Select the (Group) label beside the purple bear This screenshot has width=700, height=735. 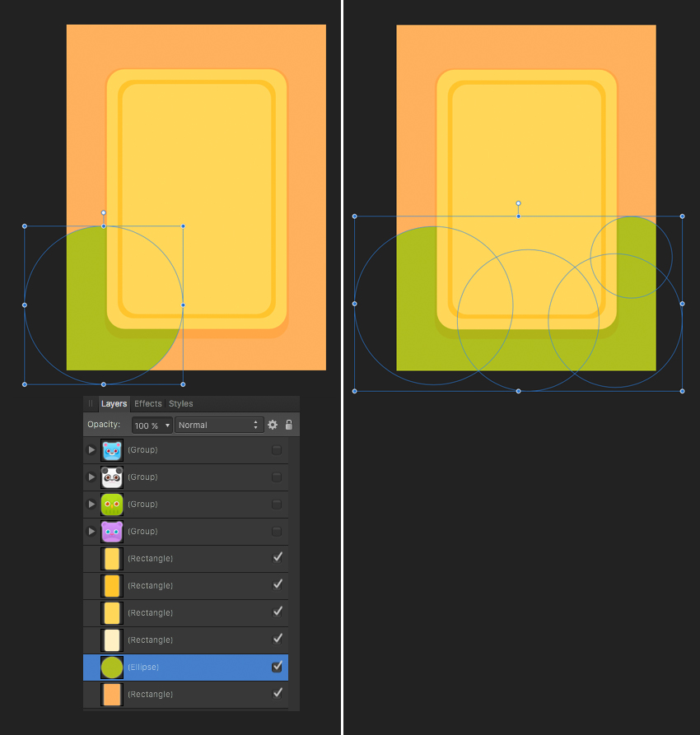pos(142,532)
